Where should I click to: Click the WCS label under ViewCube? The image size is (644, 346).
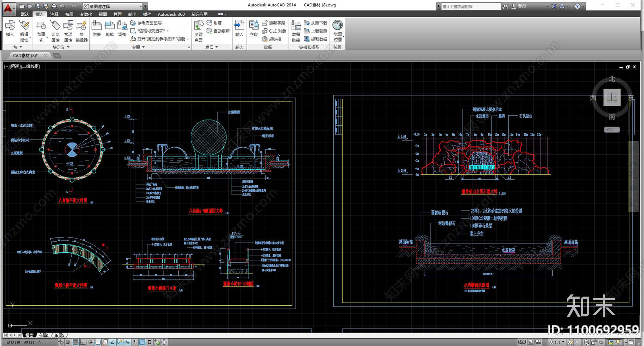point(612,129)
